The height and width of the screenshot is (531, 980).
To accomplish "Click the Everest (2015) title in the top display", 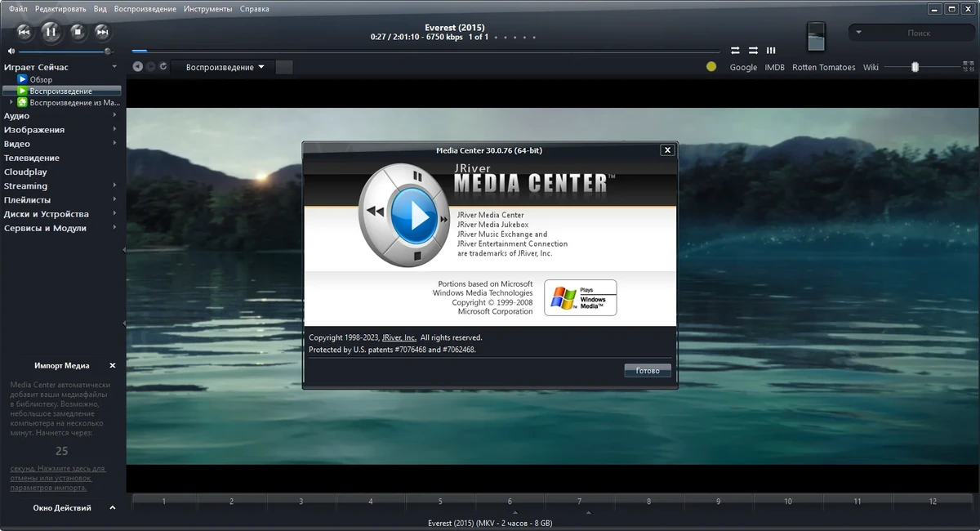I will [455, 28].
